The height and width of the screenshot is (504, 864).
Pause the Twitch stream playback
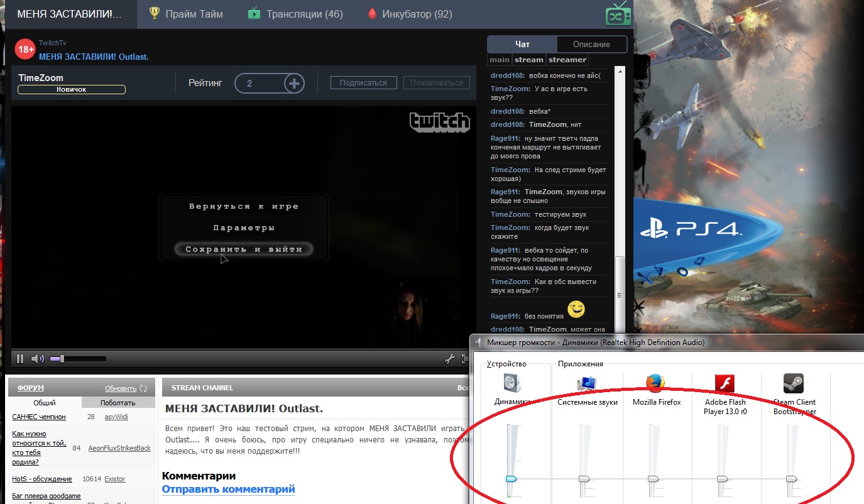[x=20, y=359]
